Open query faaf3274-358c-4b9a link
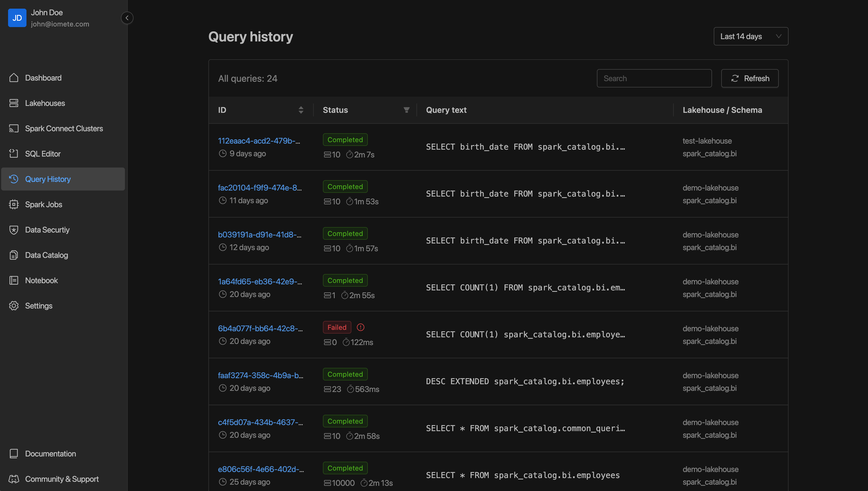 click(261, 375)
